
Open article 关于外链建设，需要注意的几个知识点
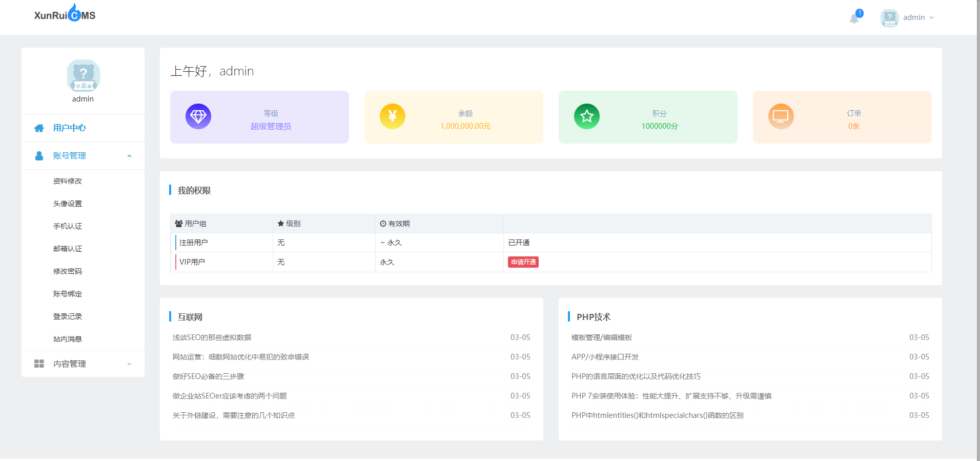click(234, 415)
